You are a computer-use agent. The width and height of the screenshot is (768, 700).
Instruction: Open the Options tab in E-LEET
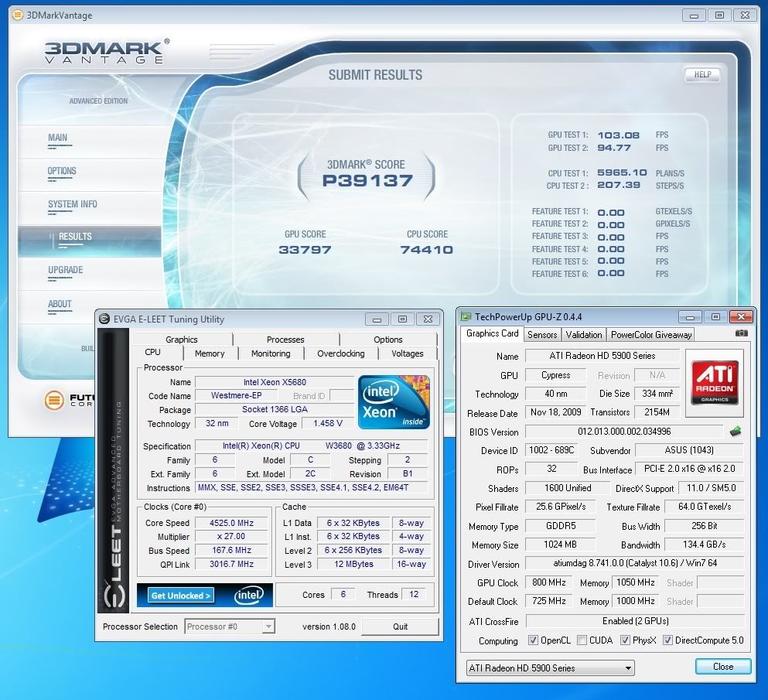coord(388,340)
